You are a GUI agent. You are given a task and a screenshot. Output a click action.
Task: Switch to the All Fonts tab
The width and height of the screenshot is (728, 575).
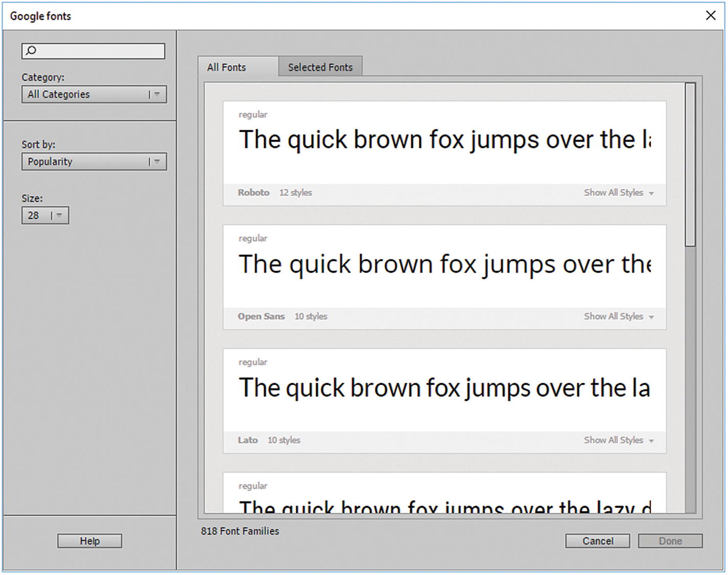tap(226, 67)
